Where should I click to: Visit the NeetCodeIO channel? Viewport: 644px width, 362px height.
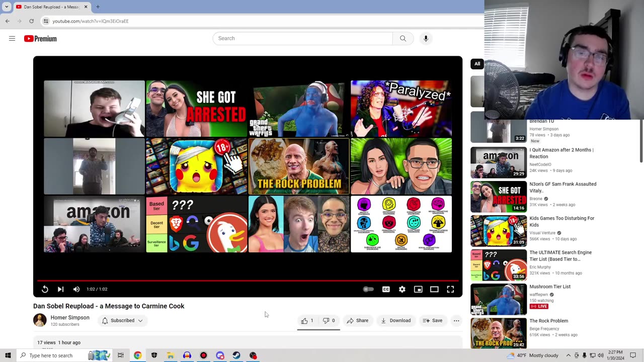[x=540, y=164]
